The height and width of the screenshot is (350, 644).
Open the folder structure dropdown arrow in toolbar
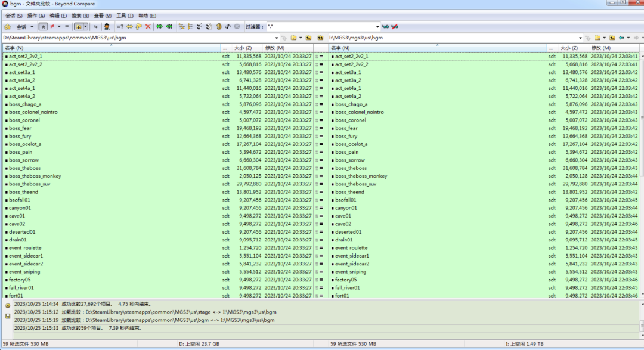85,27
